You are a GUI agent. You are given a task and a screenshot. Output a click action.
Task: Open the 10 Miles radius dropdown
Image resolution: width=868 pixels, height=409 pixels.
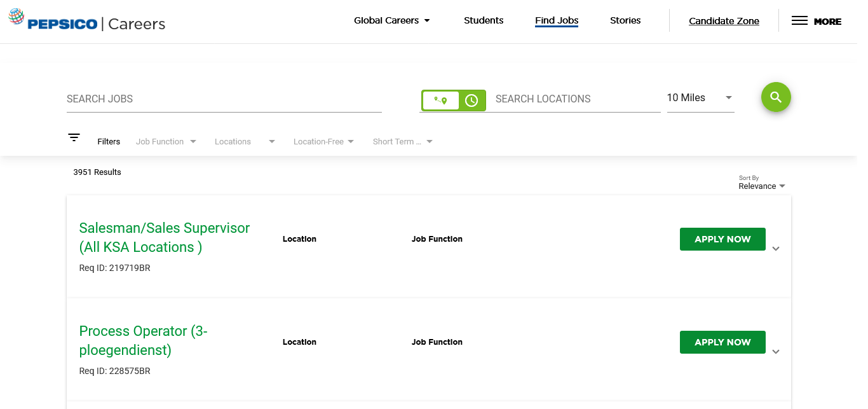(x=700, y=98)
